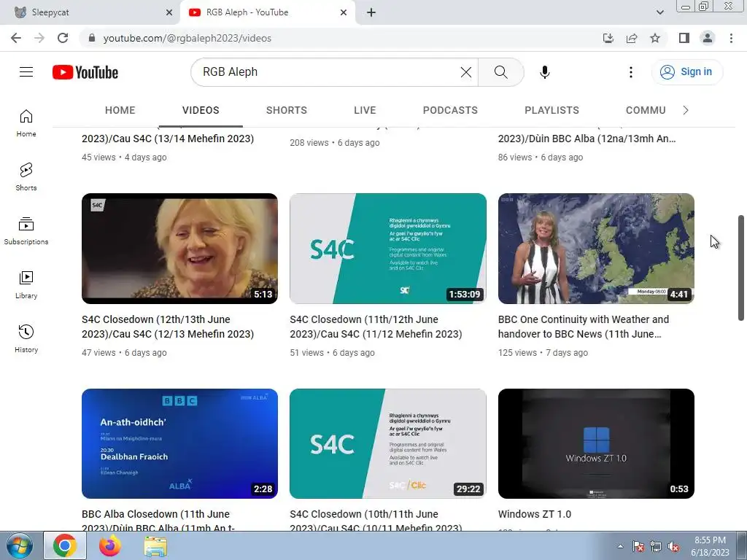Open a new browser tab
747x560 pixels.
tap(371, 12)
